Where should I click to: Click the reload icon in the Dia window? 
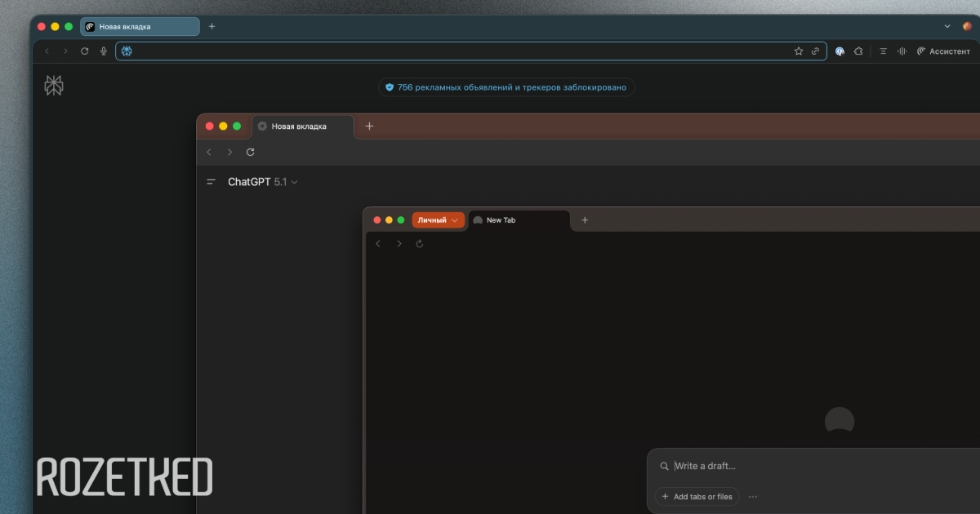coord(420,244)
